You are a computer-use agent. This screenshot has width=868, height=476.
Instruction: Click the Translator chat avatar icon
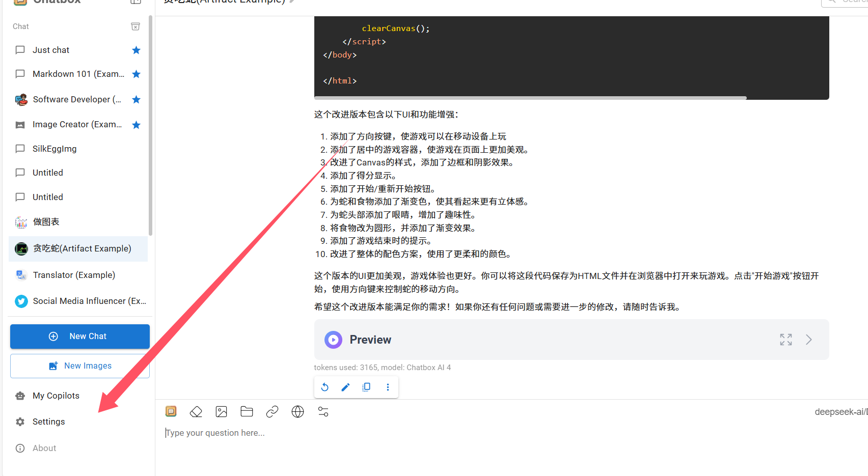(x=21, y=275)
